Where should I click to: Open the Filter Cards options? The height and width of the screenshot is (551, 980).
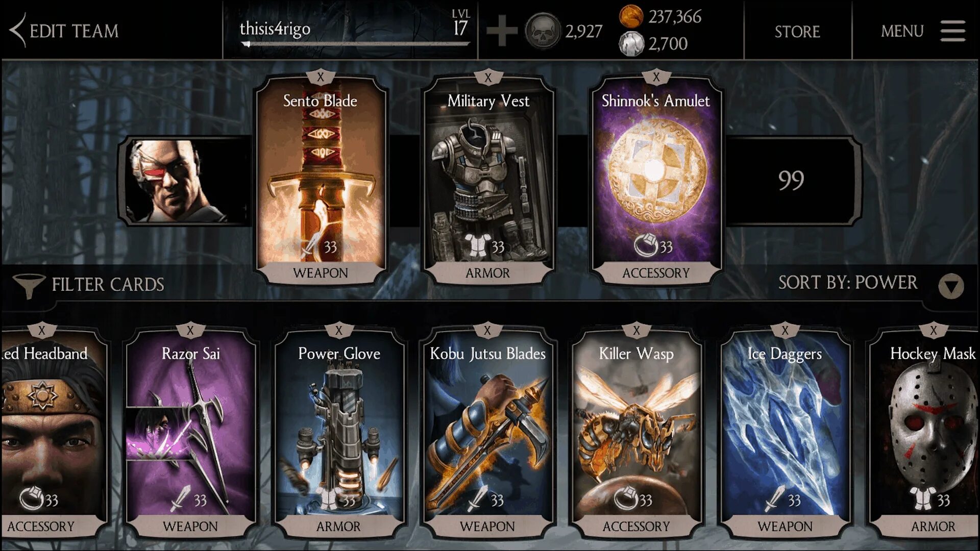pyautogui.click(x=108, y=285)
